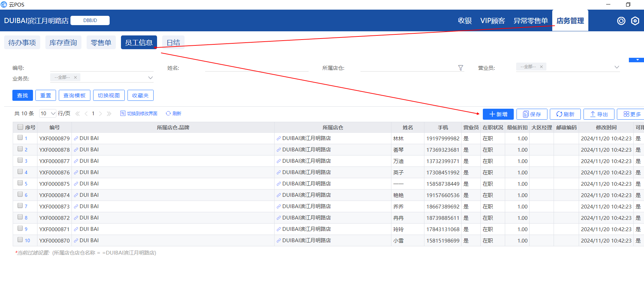Clear the 营业员 --全部-- tag

[541, 67]
